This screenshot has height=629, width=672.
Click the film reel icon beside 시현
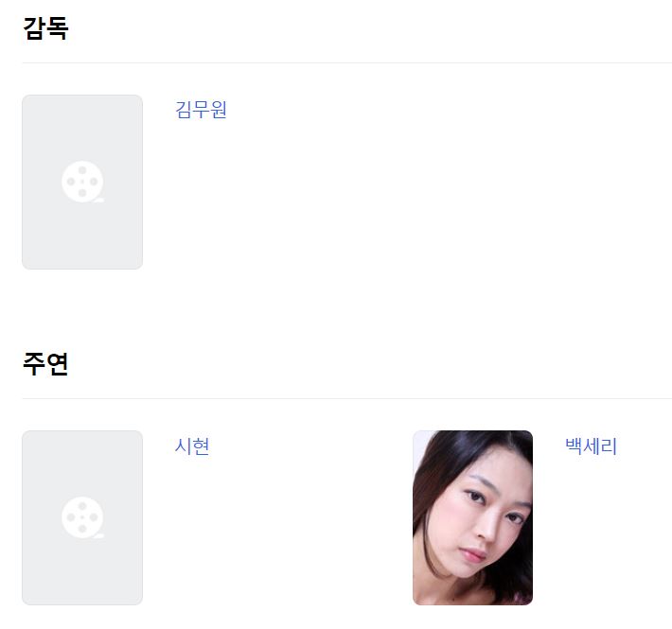[82, 517]
